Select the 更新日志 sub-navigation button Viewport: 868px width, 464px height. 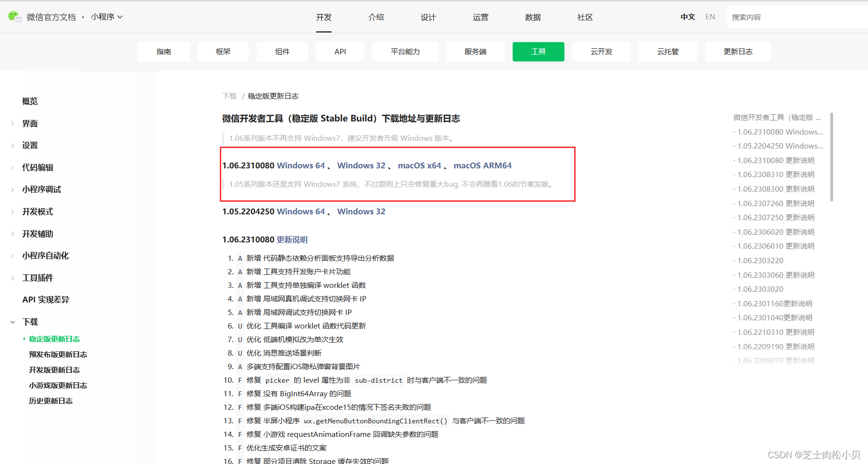(738, 52)
